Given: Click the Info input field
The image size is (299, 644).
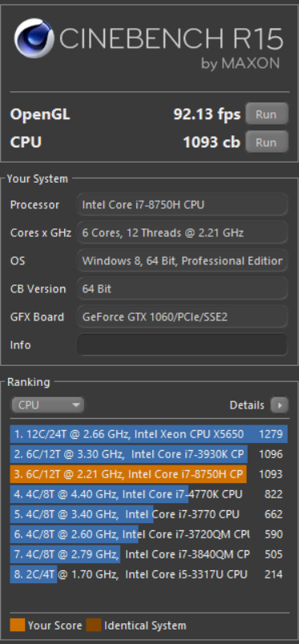Looking at the screenshot, I should click(182, 344).
